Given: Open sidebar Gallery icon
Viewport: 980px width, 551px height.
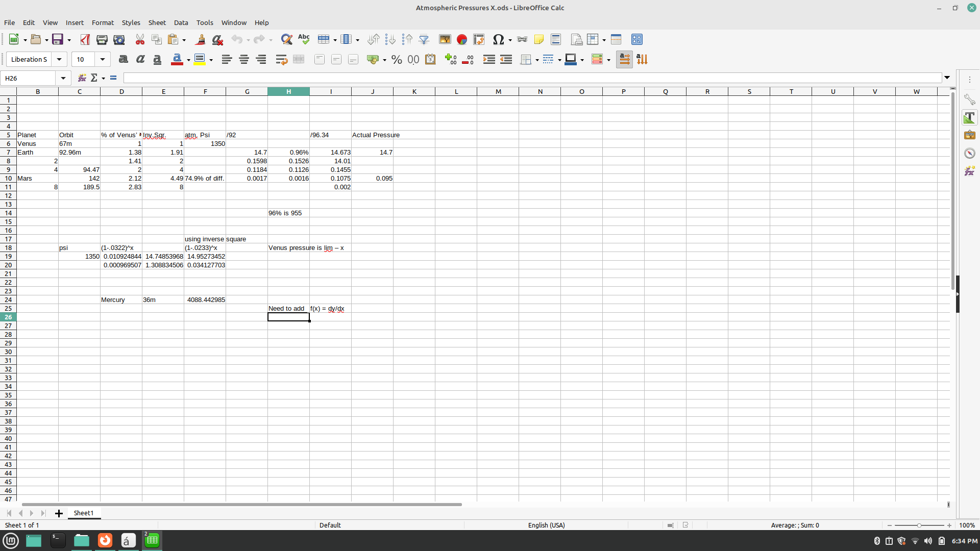Looking at the screenshot, I should 969,135.
